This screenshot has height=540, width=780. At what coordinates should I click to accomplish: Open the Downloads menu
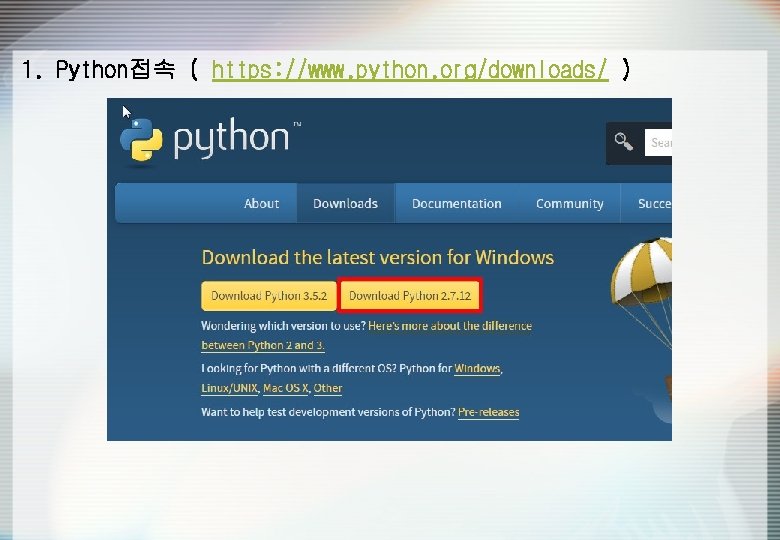(346, 203)
